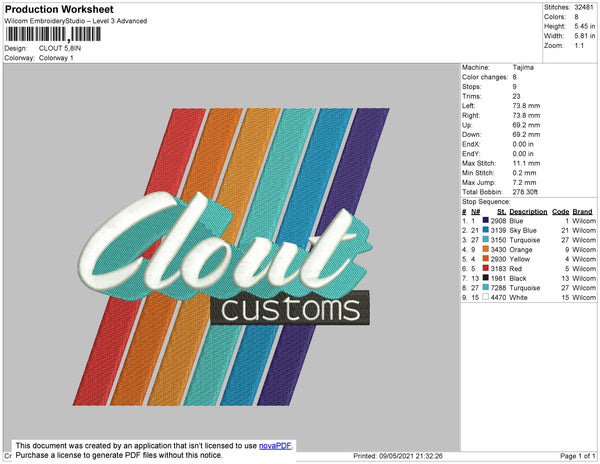Click the 'Code' column header
This screenshot has height=464, width=600.
point(561,212)
